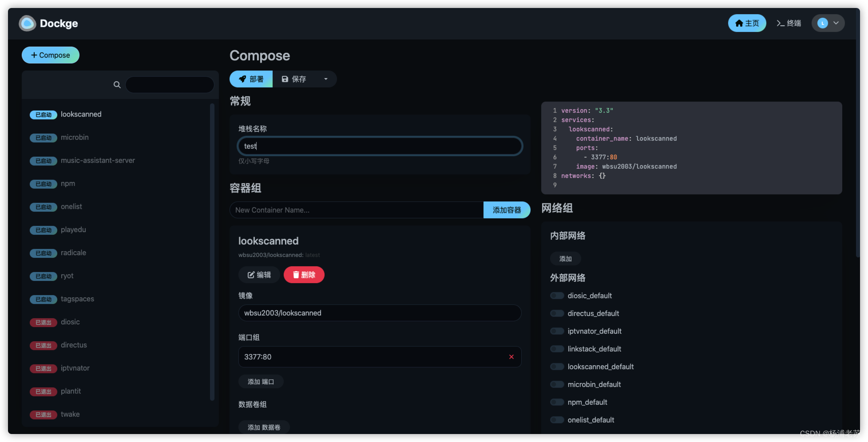The height and width of the screenshot is (442, 868).
Task: Click 添加 端口 to add a port
Action: [x=261, y=382]
